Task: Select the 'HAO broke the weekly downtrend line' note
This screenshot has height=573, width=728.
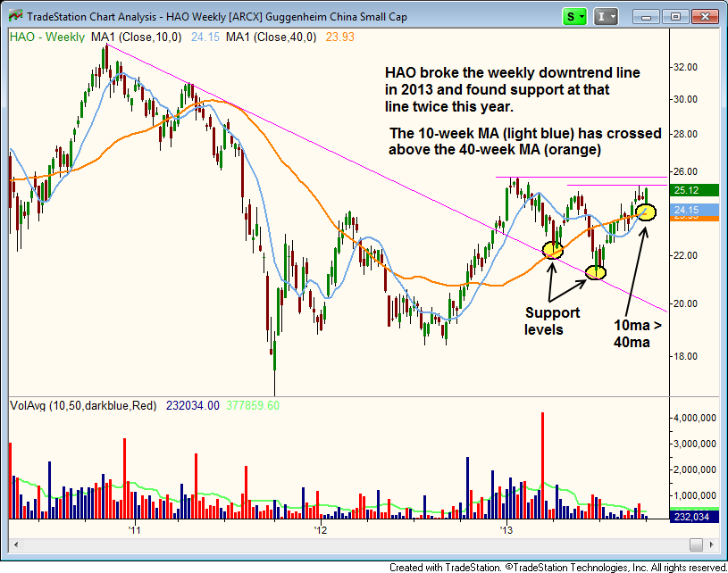Action: pyautogui.click(x=512, y=89)
